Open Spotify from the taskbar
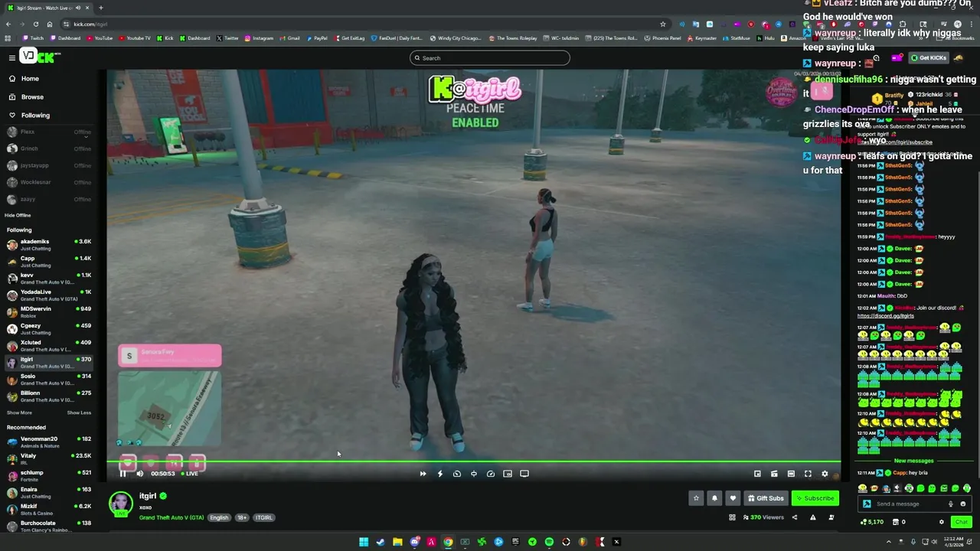This screenshot has width=980, height=551. [x=549, y=542]
